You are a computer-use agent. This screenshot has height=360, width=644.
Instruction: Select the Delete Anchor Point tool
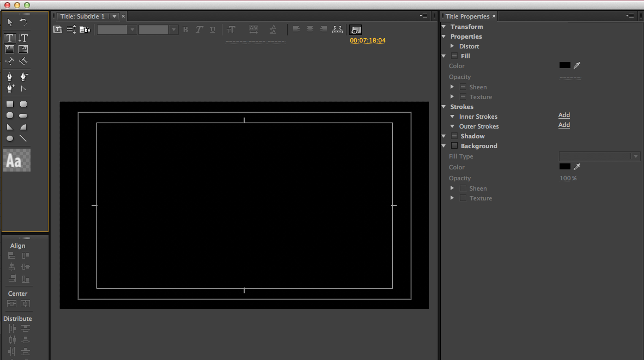[x=23, y=76]
